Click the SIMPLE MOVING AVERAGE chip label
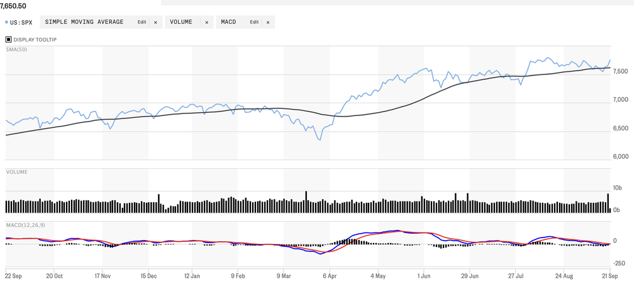The width and height of the screenshot is (644, 286). pyautogui.click(x=84, y=22)
